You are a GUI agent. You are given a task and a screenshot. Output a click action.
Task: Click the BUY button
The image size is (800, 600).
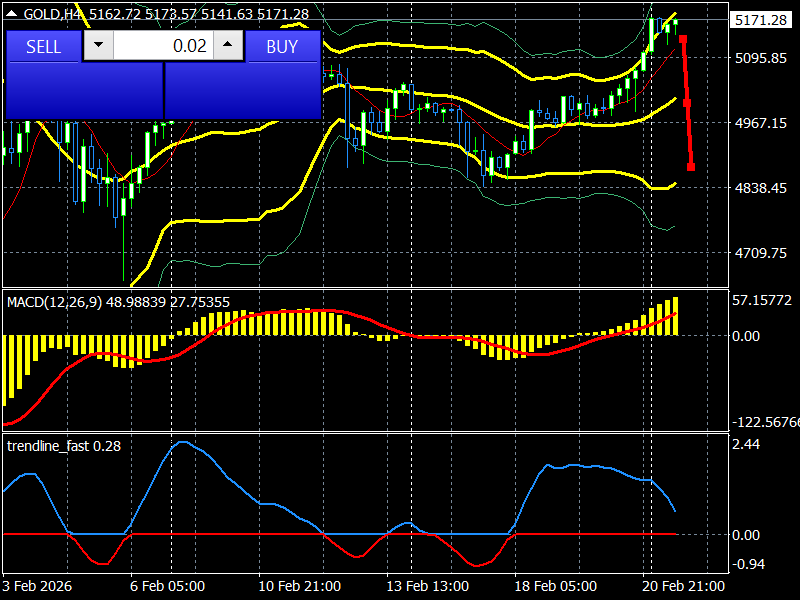(x=283, y=46)
